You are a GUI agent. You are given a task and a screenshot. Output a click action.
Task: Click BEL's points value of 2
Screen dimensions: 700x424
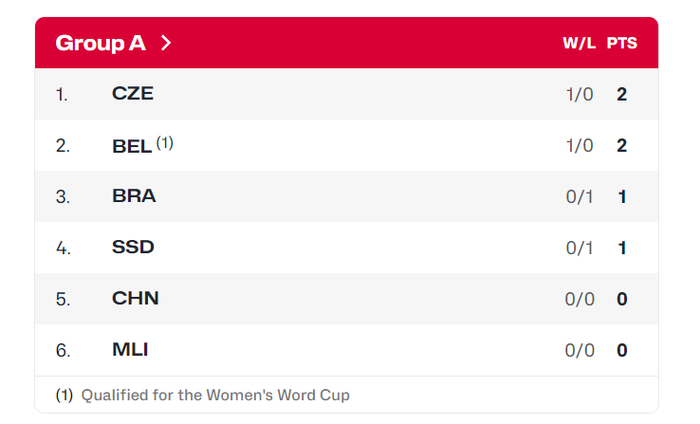(622, 146)
